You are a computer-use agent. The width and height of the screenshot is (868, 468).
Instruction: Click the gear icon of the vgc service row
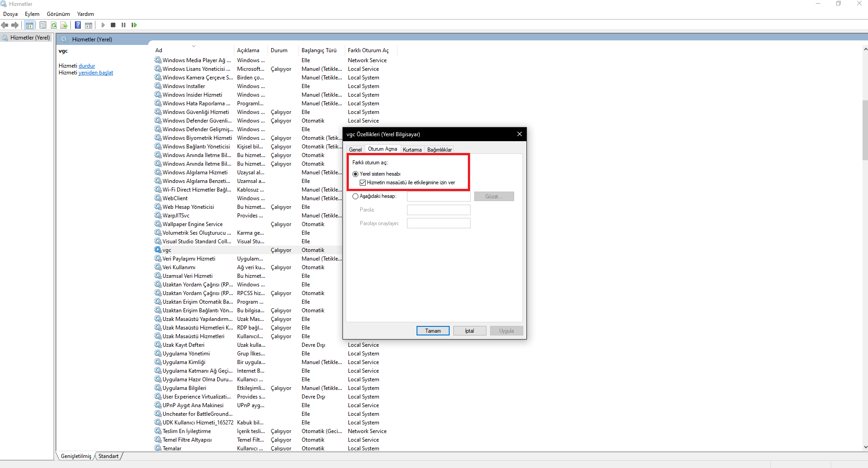[158, 250]
